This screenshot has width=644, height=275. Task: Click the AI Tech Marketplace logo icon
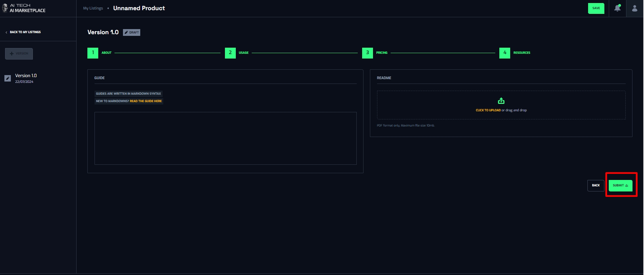click(5, 8)
